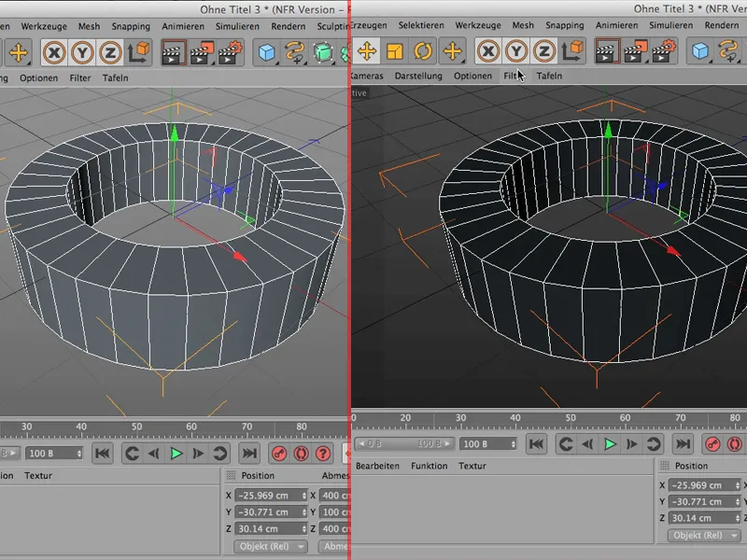Toggle Z axis lock in right window
Image resolution: width=747 pixels, height=560 pixels.
544,51
